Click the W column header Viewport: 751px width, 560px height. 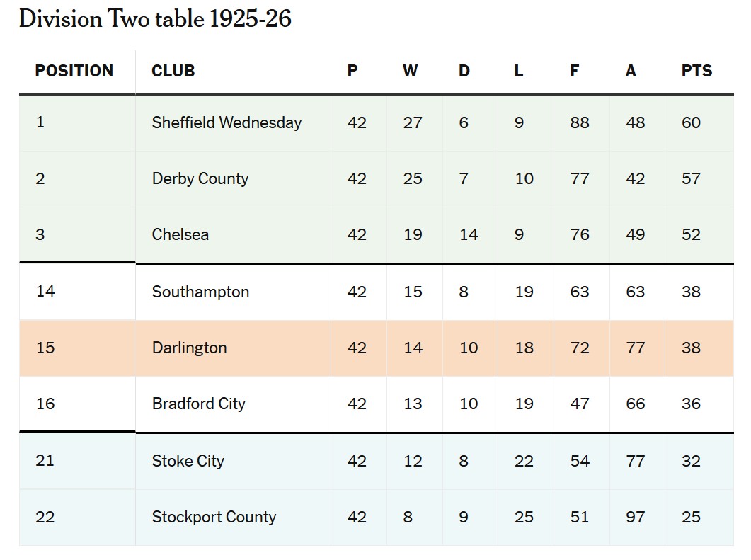point(410,71)
